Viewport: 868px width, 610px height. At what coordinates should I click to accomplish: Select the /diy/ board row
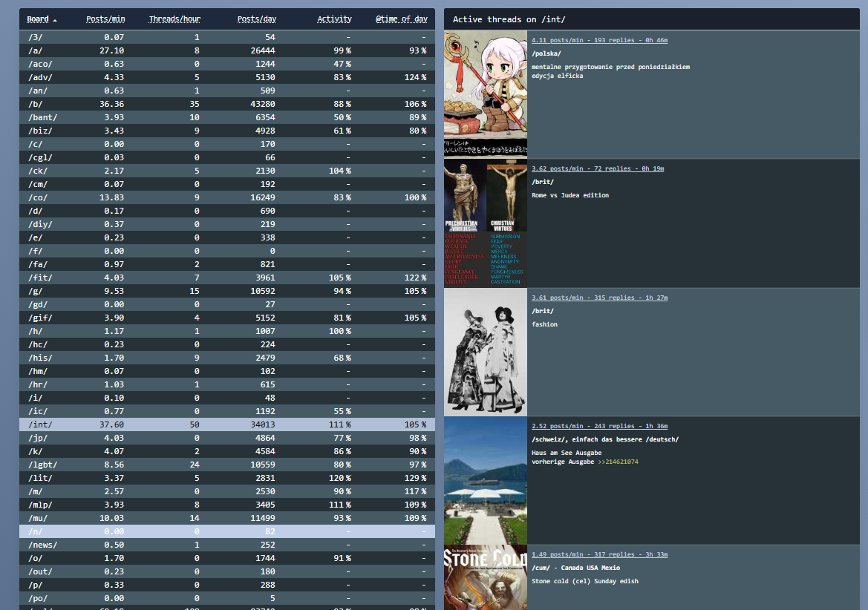(227, 224)
